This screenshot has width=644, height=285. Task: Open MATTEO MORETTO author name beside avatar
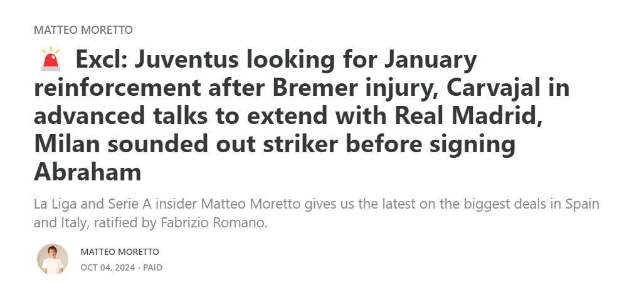coord(120,252)
